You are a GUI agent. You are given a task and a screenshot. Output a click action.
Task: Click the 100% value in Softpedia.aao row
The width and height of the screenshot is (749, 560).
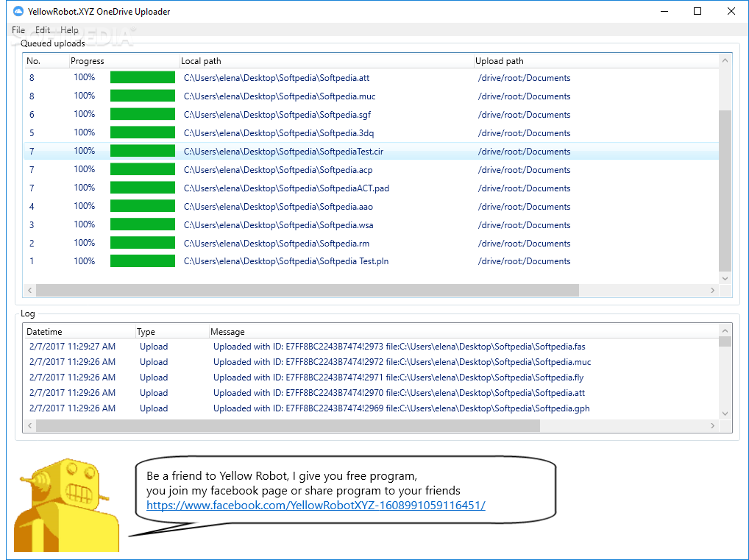(84, 206)
